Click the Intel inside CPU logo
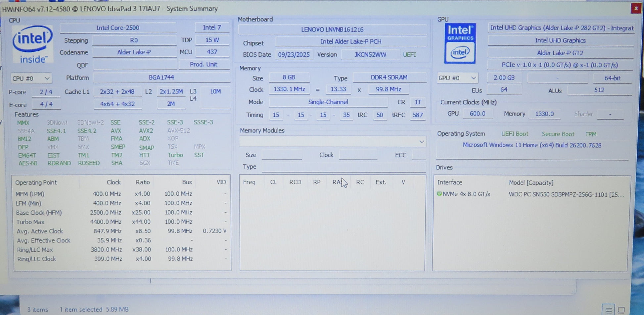 point(32,44)
